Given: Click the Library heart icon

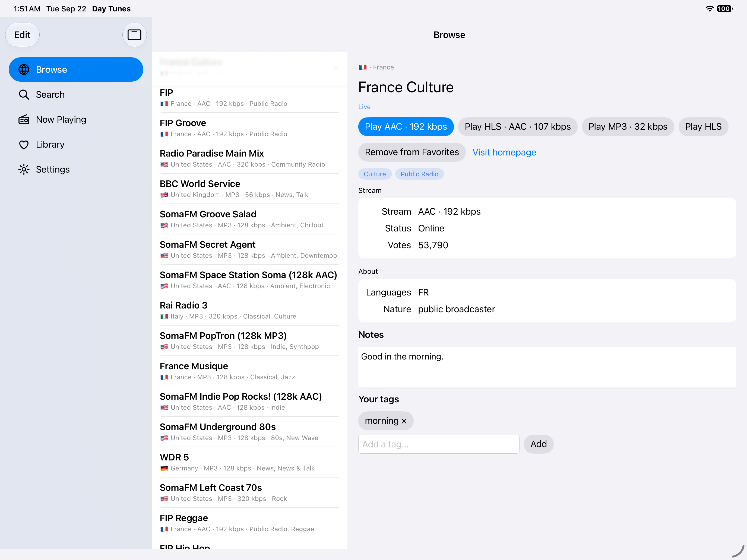Looking at the screenshot, I should [24, 144].
